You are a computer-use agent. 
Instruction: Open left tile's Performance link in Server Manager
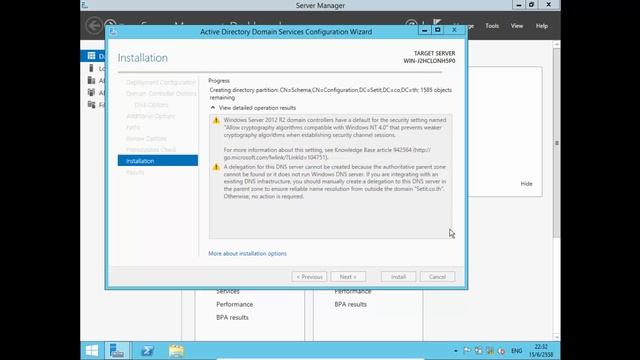[234, 304]
